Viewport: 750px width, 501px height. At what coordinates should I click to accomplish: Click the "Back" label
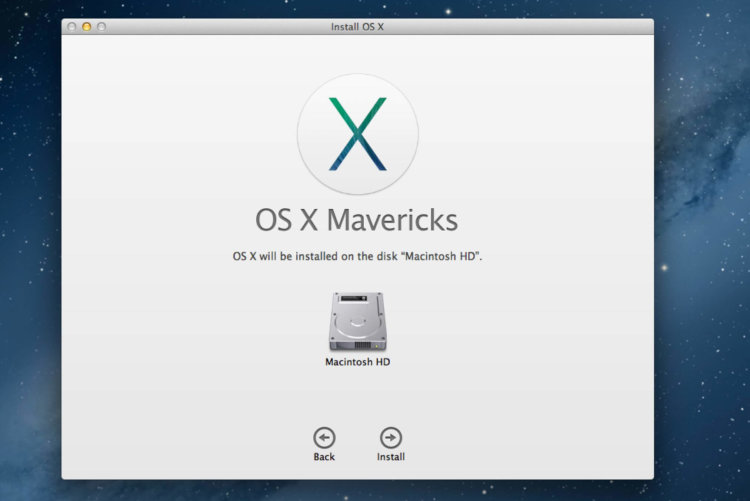pos(324,457)
